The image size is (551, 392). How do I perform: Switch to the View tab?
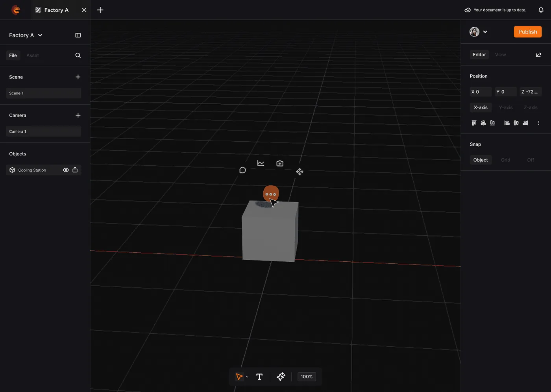coord(501,55)
